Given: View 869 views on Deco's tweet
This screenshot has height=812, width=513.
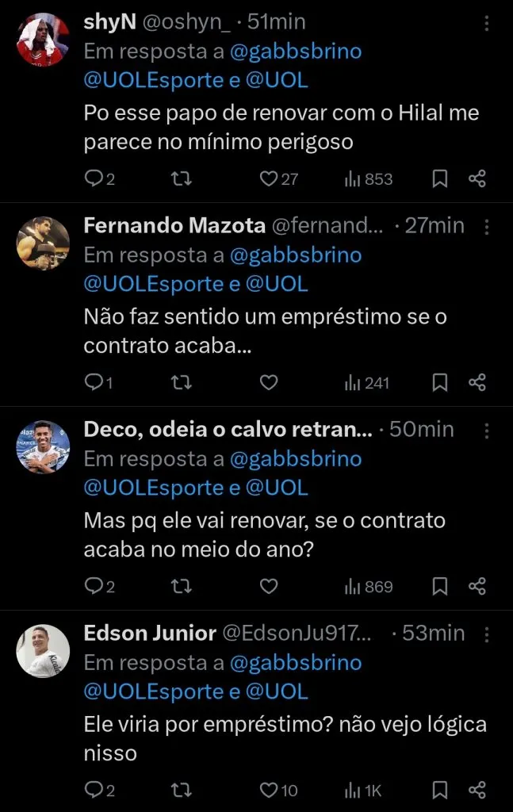Looking at the screenshot, I should pos(369,586).
